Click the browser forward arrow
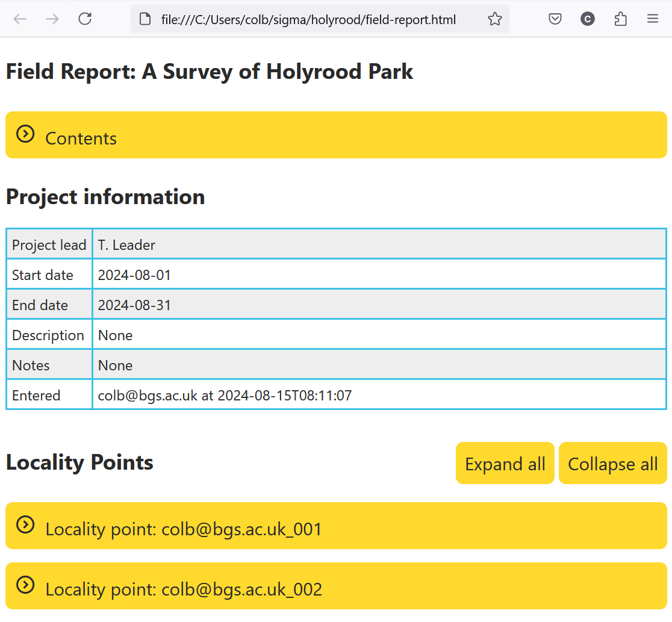The width and height of the screenshot is (672, 622). [x=52, y=19]
